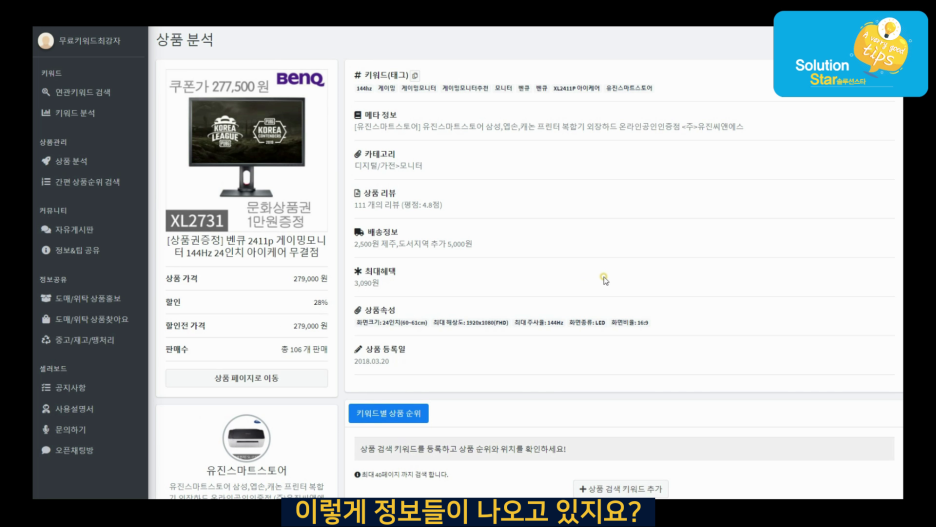Click the XL2411P 아이케어 keyword tag
This screenshot has width=936, height=527.
point(576,88)
